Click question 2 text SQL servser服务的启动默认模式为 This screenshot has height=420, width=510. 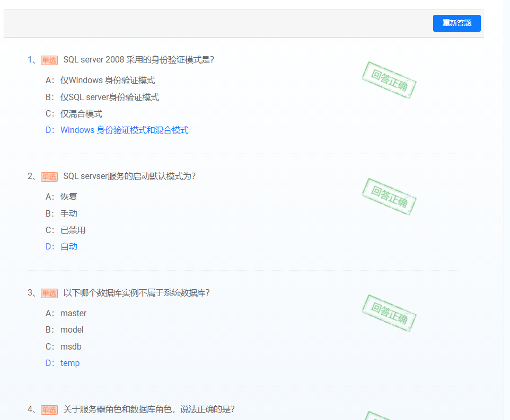[129, 176]
